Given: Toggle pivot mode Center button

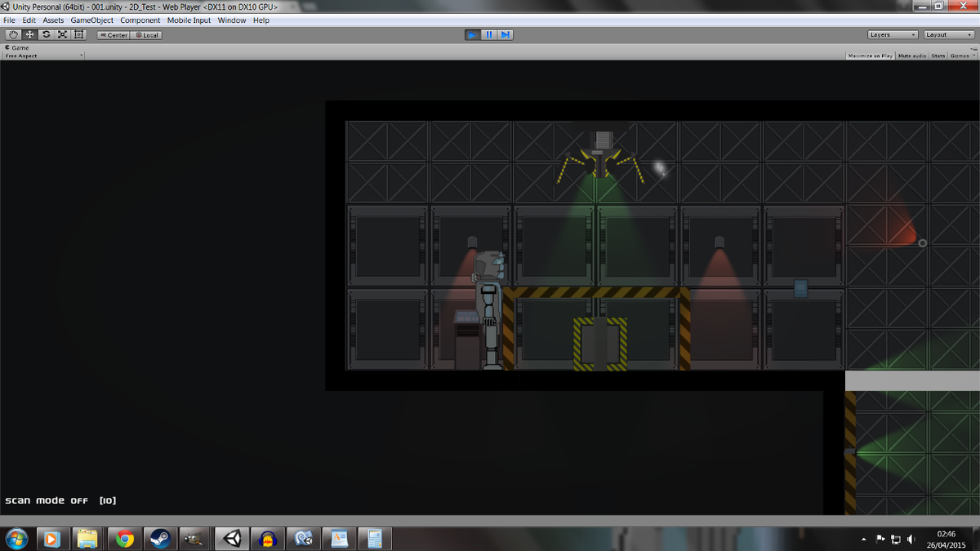Looking at the screenshot, I should [x=114, y=35].
